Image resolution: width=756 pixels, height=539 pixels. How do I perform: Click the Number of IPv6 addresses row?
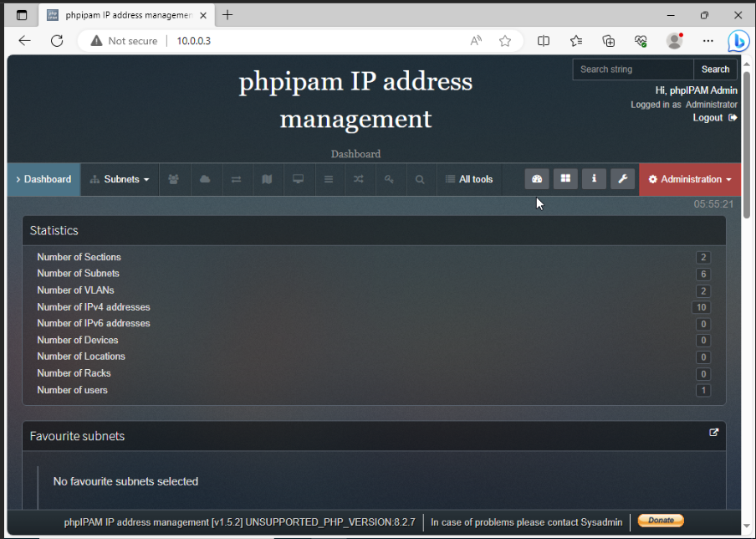pos(374,323)
